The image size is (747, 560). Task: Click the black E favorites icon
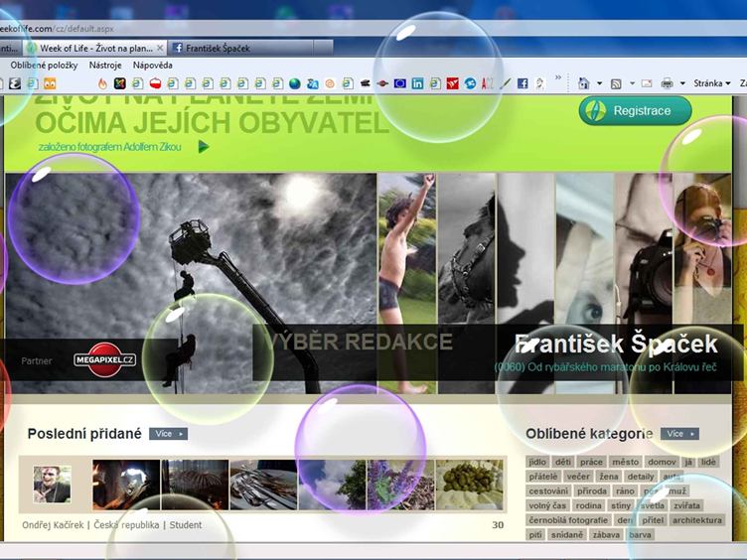point(15,83)
